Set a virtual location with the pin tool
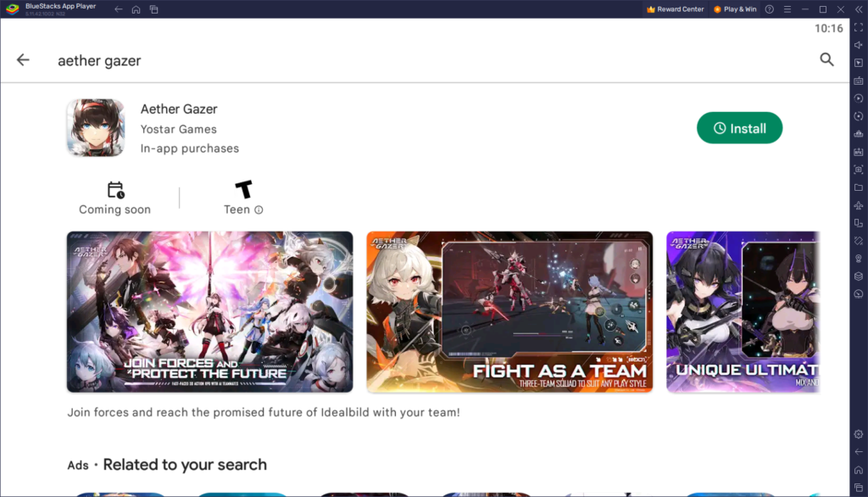The height and width of the screenshot is (497, 868). click(x=859, y=260)
